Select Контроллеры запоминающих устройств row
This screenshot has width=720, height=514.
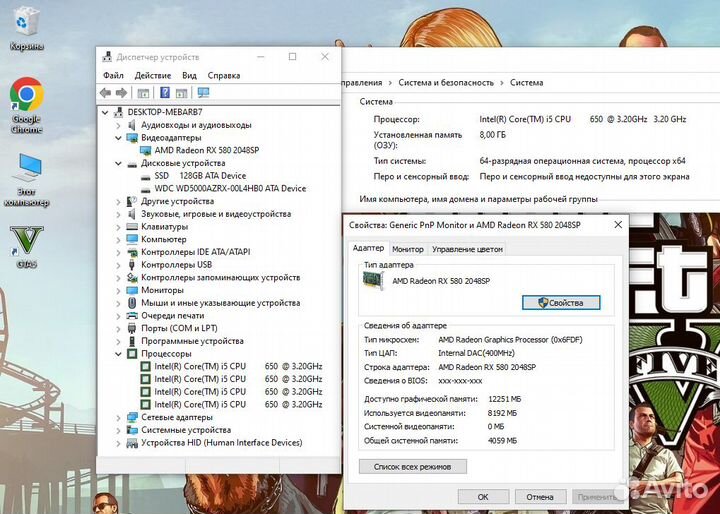click(x=220, y=277)
